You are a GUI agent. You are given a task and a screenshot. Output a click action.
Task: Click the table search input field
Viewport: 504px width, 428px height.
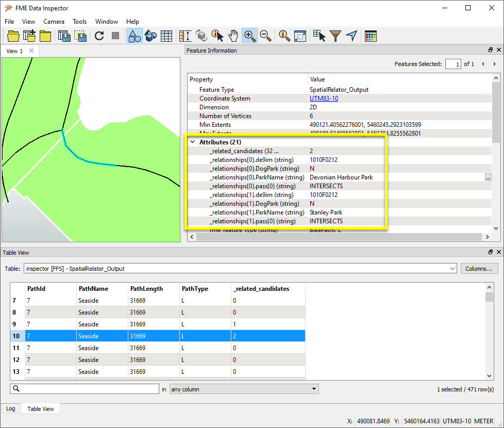point(85,389)
